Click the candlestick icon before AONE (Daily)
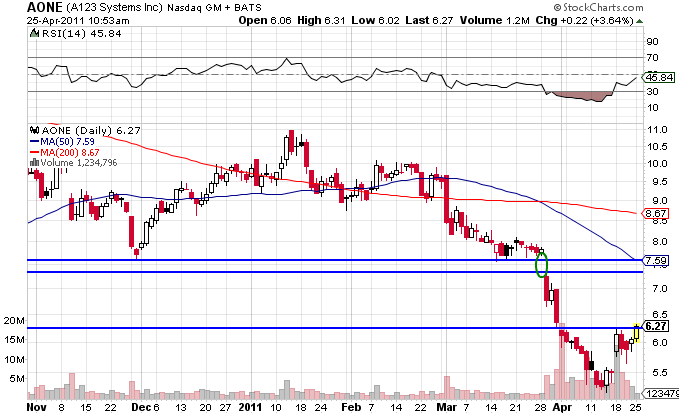The width and height of the screenshot is (679, 413). click(x=34, y=130)
